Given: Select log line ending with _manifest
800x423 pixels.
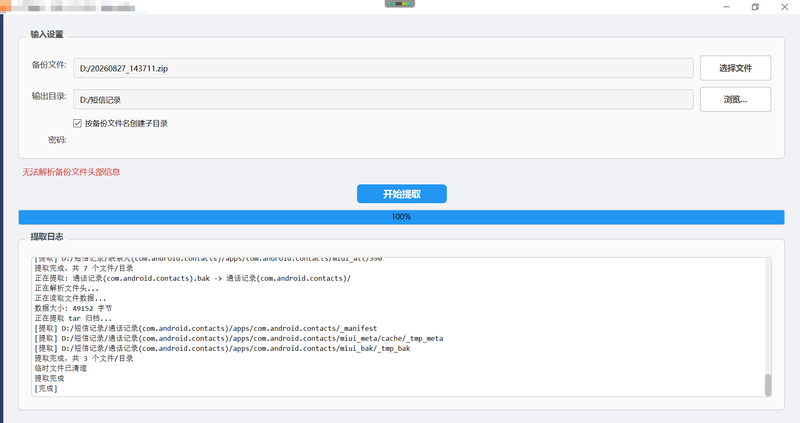Looking at the screenshot, I should point(206,329).
